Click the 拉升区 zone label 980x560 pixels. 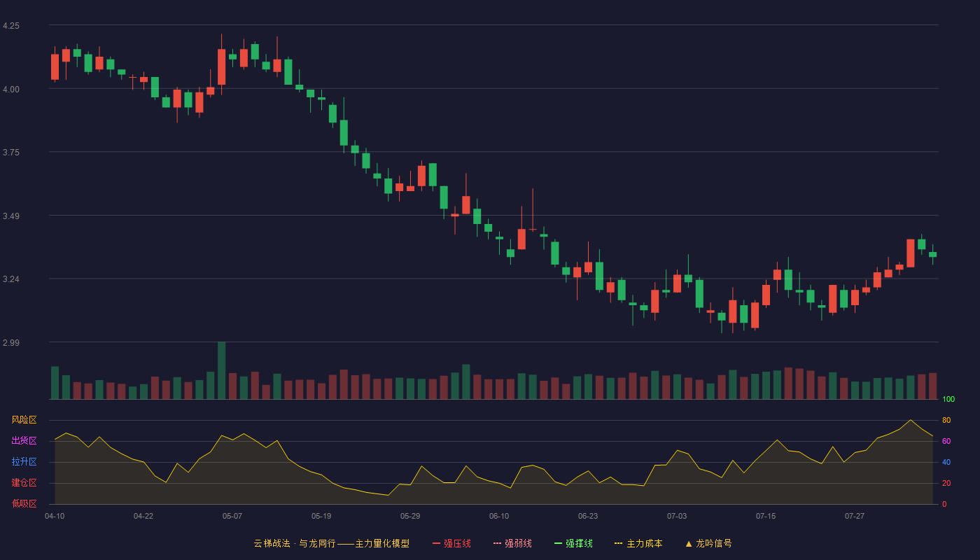tap(24, 462)
